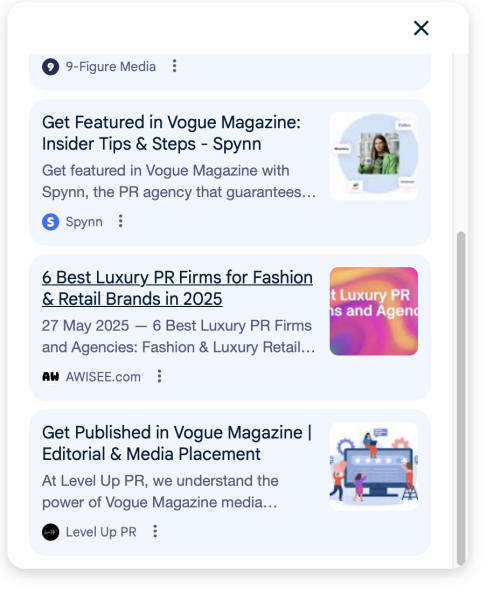501x600 pixels.
Task: Click the 9-Figure Media favicon
Action: [x=51, y=67]
